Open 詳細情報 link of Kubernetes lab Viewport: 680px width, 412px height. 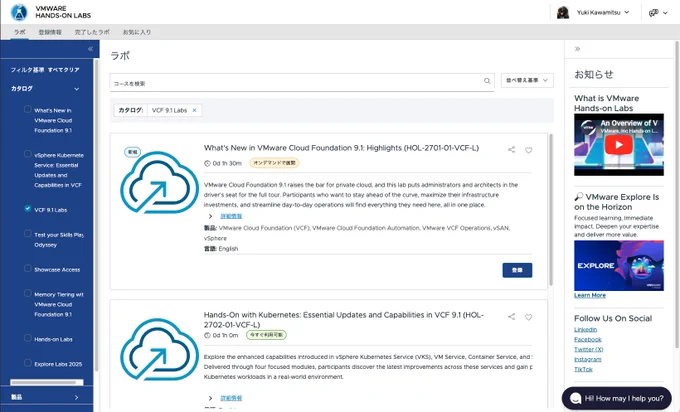[231, 398]
